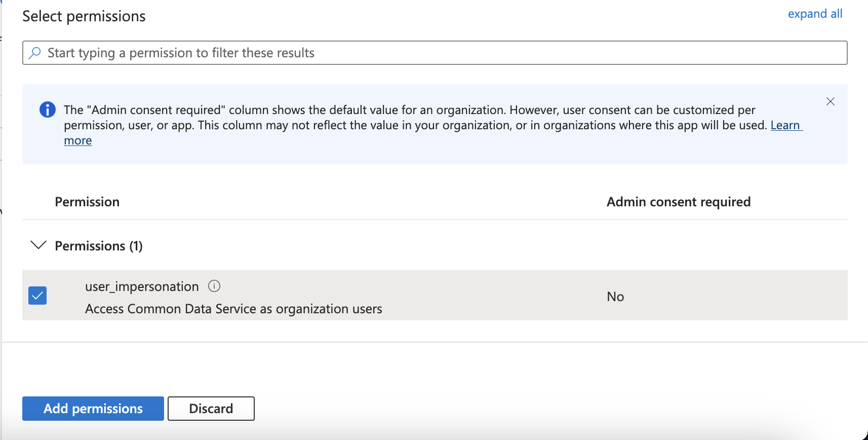Click the blue info icon in the banner

tap(48, 109)
